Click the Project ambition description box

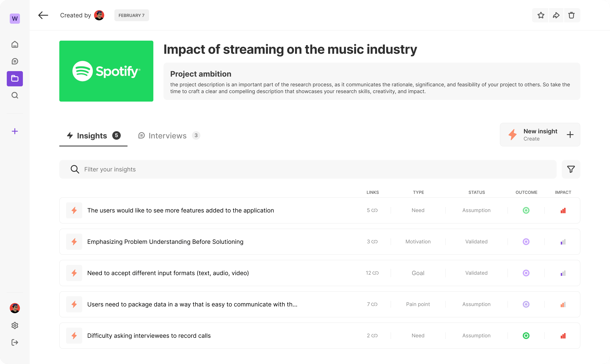372,81
